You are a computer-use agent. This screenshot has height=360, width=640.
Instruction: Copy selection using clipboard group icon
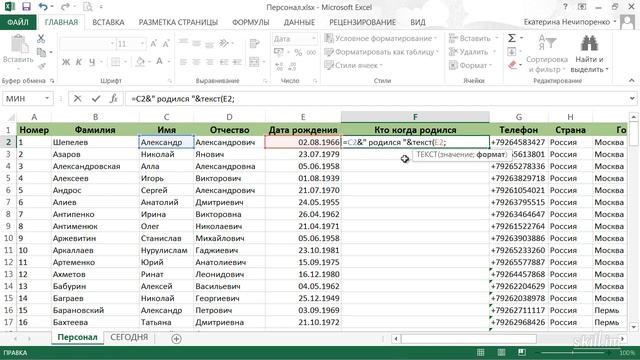[42, 52]
